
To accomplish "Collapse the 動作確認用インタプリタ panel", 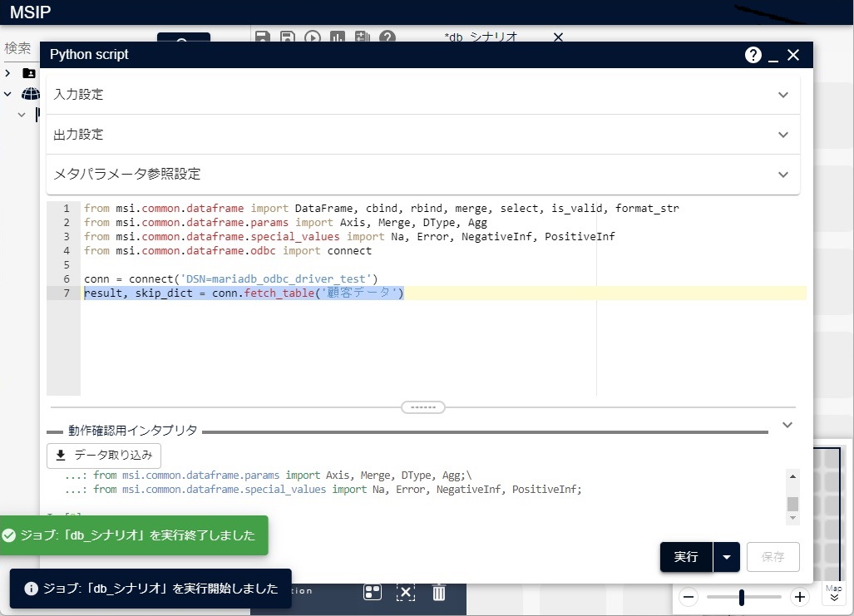I will pos(787,425).
